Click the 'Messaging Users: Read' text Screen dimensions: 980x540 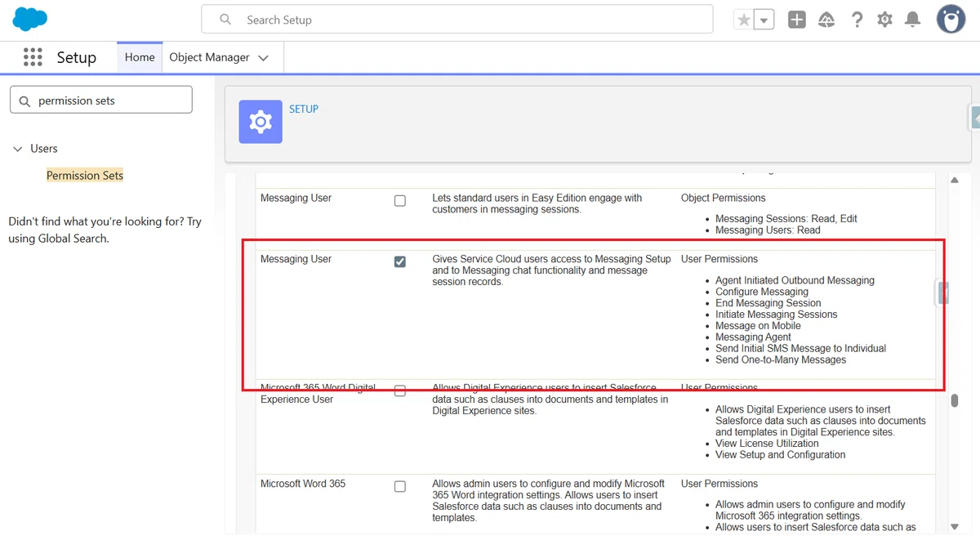(x=768, y=230)
